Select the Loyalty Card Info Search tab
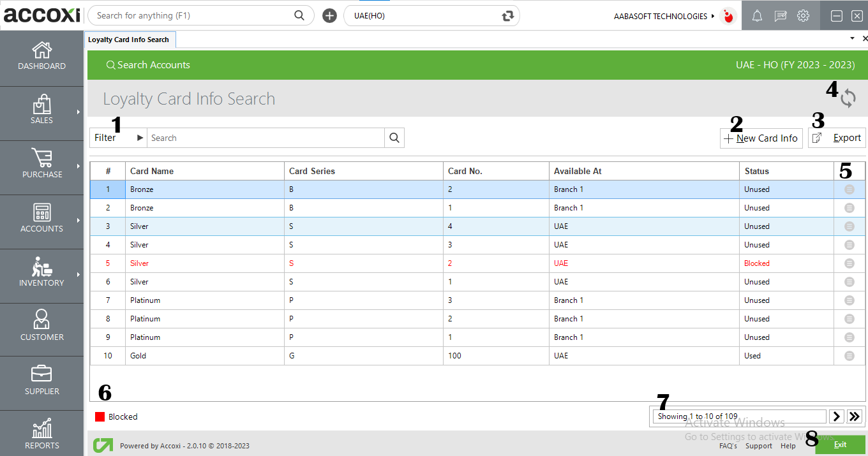The height and width of the screenshot is (456, 868). 129,40
